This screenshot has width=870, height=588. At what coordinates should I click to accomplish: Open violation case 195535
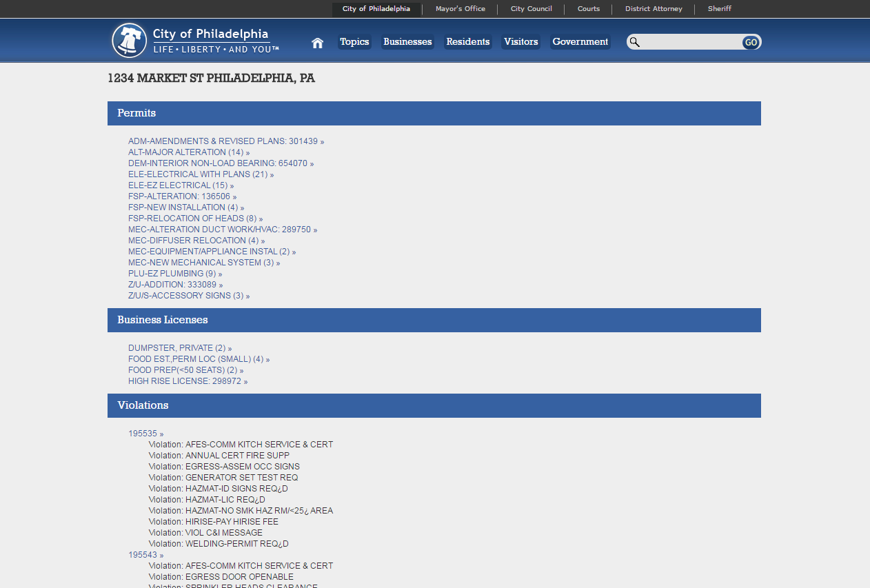145,434
